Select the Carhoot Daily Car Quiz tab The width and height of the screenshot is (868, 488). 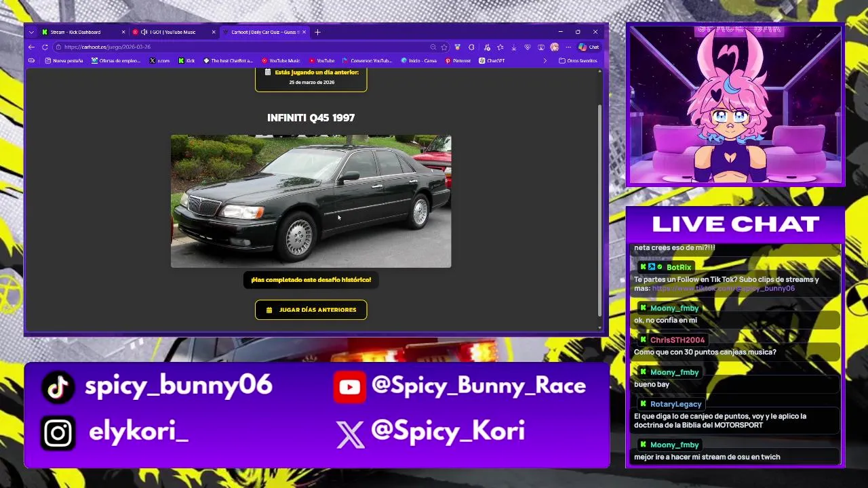click(x=264, y=32)
